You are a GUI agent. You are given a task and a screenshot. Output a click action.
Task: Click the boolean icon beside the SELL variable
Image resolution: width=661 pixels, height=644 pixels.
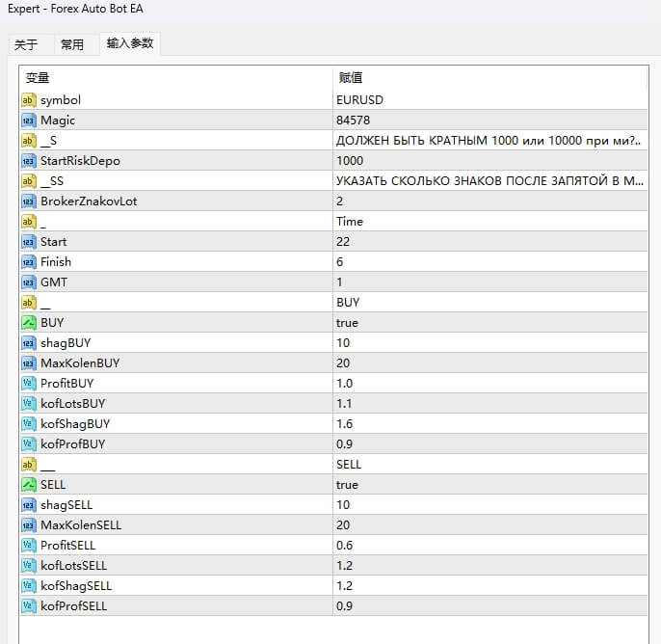[28, 485]
